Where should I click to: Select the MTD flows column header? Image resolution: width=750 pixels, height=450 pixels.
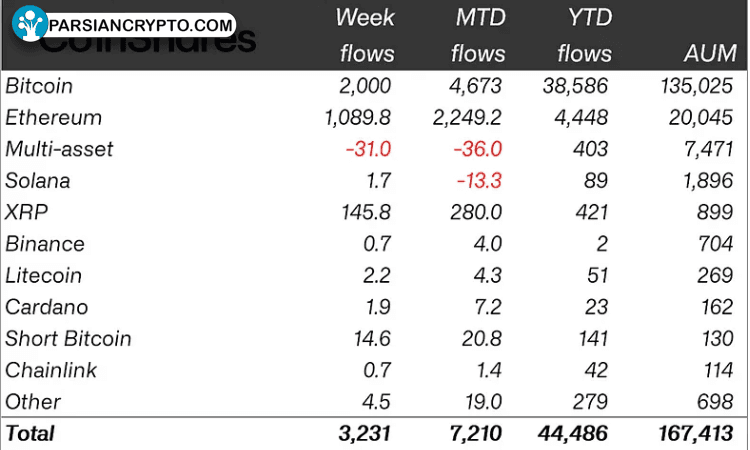coord(478,35)
